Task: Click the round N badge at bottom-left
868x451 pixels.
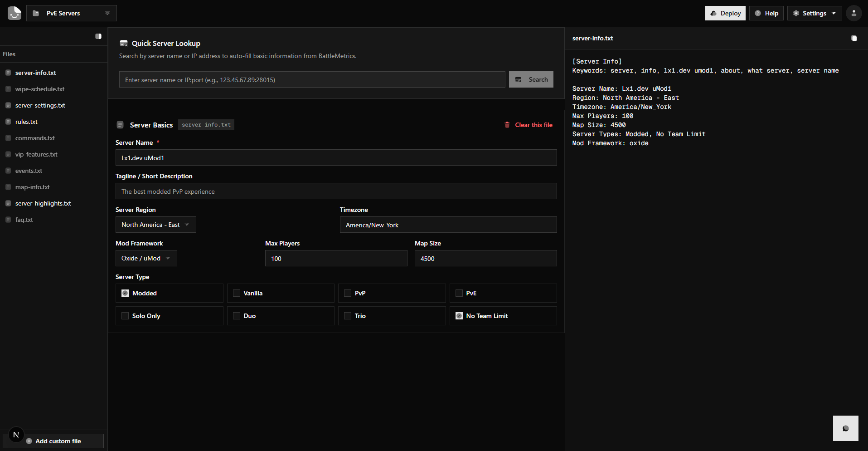Action: coord(16,435)
